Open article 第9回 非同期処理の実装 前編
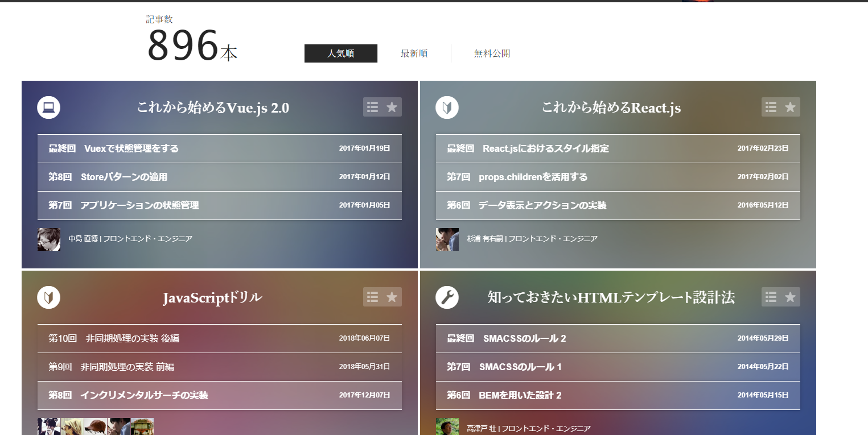 click(x=220, y=367)
